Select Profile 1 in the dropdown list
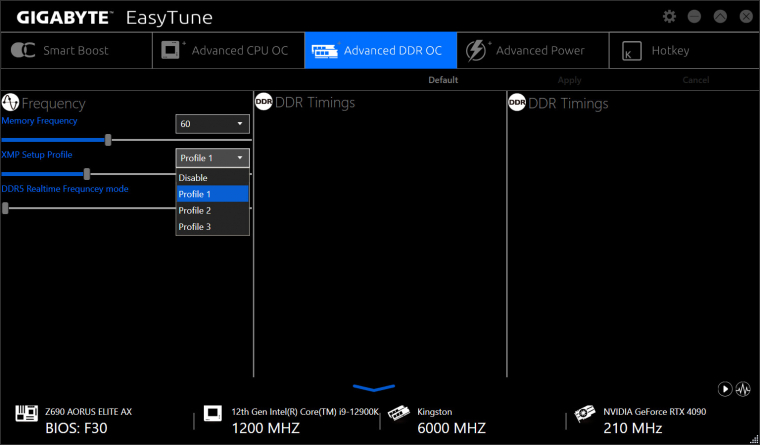The image size is (760, 445). pos(212,194)
